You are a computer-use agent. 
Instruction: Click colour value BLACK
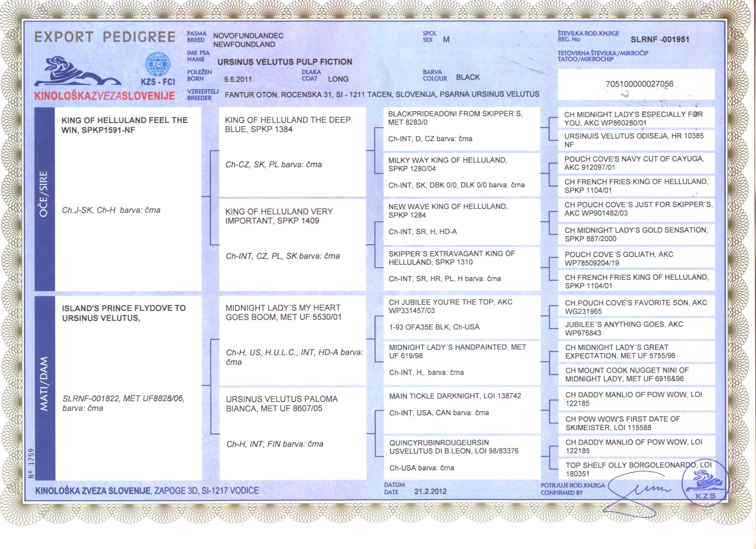(468, 77)
